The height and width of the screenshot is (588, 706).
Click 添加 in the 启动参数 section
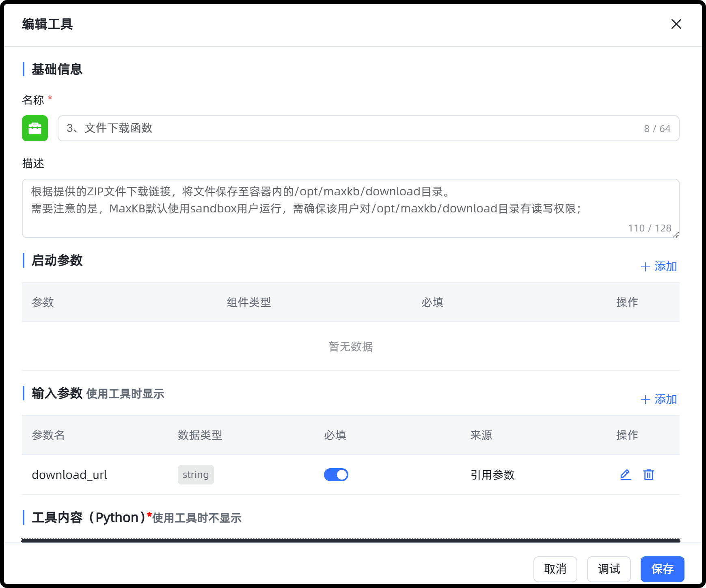coord(659,267)
